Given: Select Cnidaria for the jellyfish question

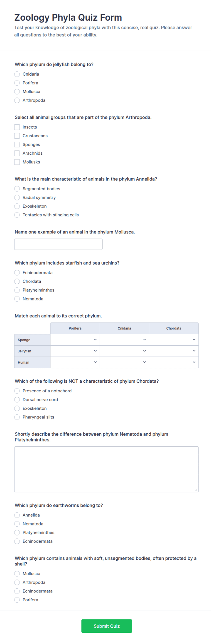Looking at the screenshot, I should [x=17, y=74].
